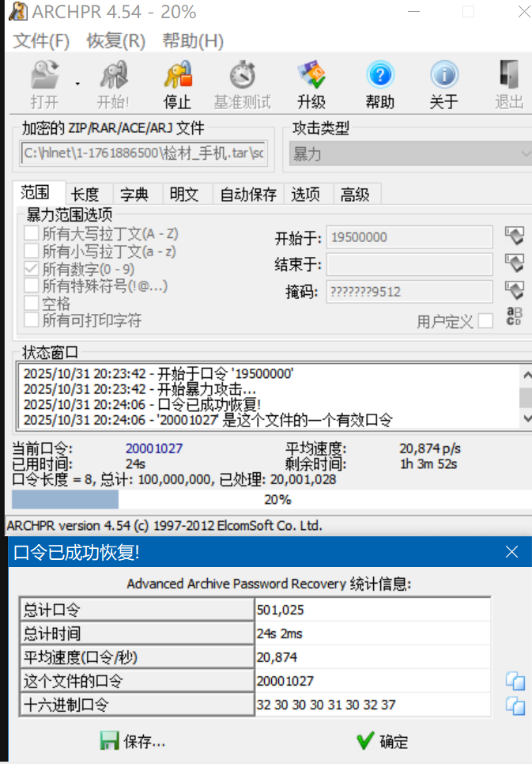Open dropdown arrow beside 打开 icon
532x764 pixels.
77,82
